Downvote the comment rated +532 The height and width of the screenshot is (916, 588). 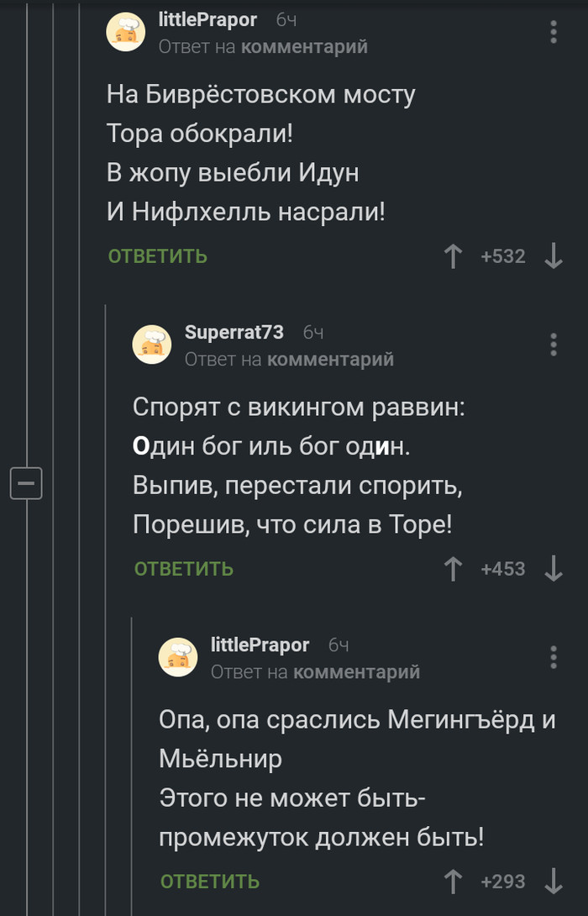pos(554,256)
